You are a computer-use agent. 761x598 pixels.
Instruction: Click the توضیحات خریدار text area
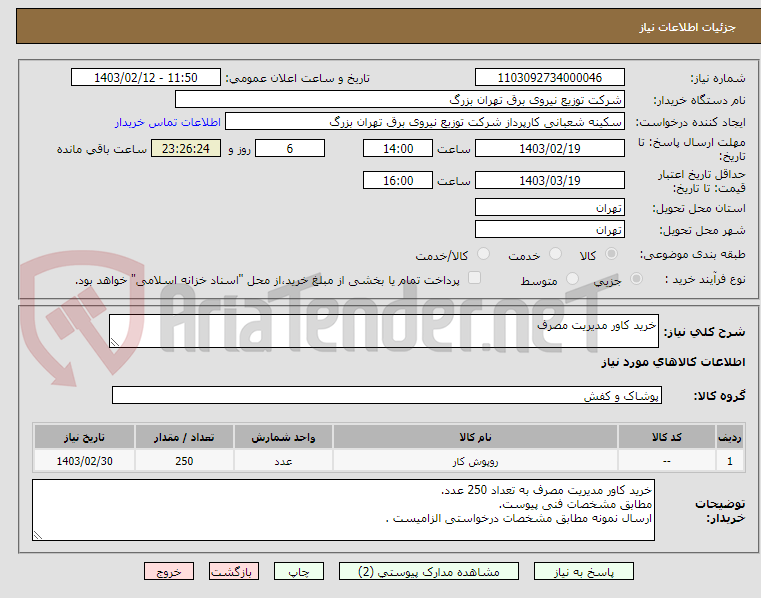[x=343, y=510]
